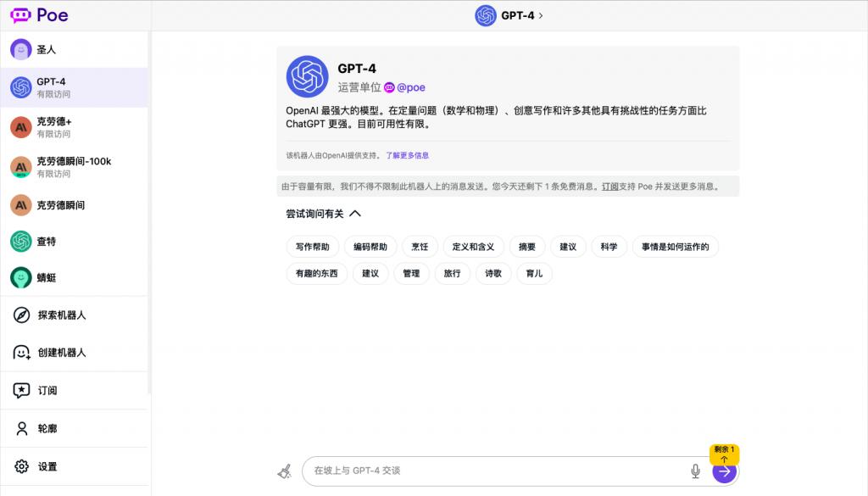Screen dimensions: 868x496
Task: Click the purple send arrow button
Action: (724, 471)
